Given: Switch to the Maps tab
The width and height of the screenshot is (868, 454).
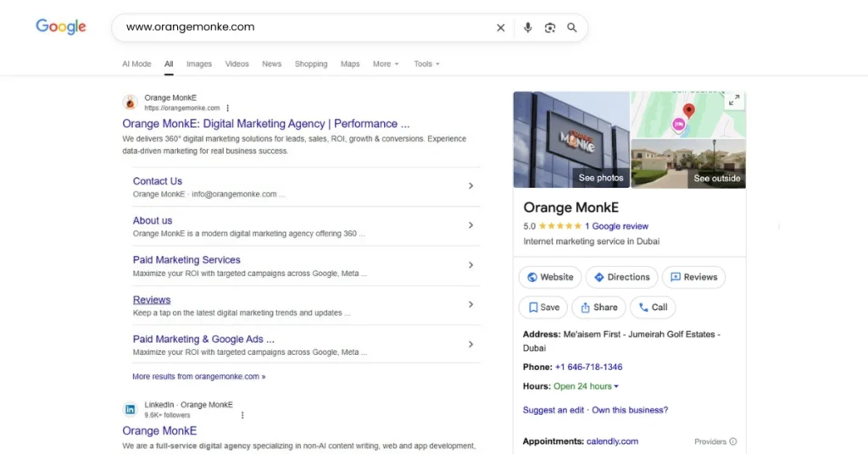Looking at the screenshot, I should coord(350,64).
